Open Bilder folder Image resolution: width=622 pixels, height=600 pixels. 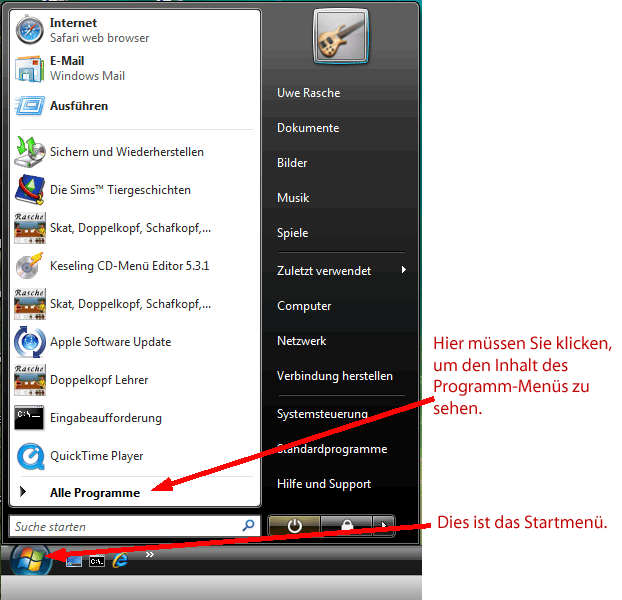(x=292, y=163)
